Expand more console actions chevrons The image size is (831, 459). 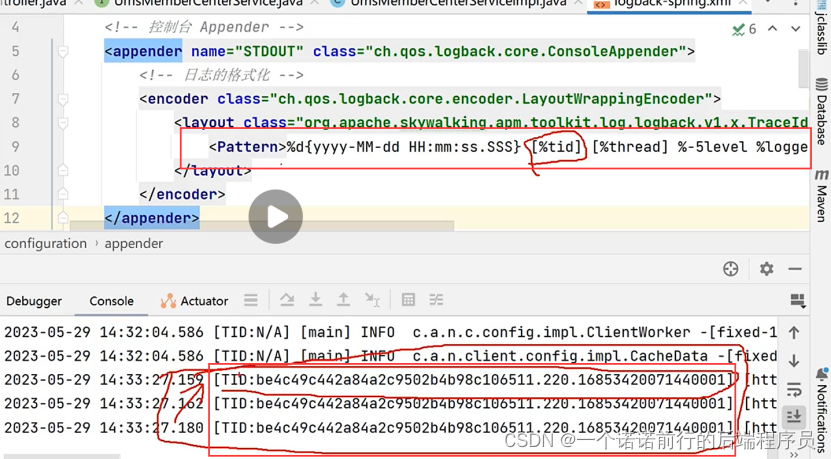tap(794, 454)
